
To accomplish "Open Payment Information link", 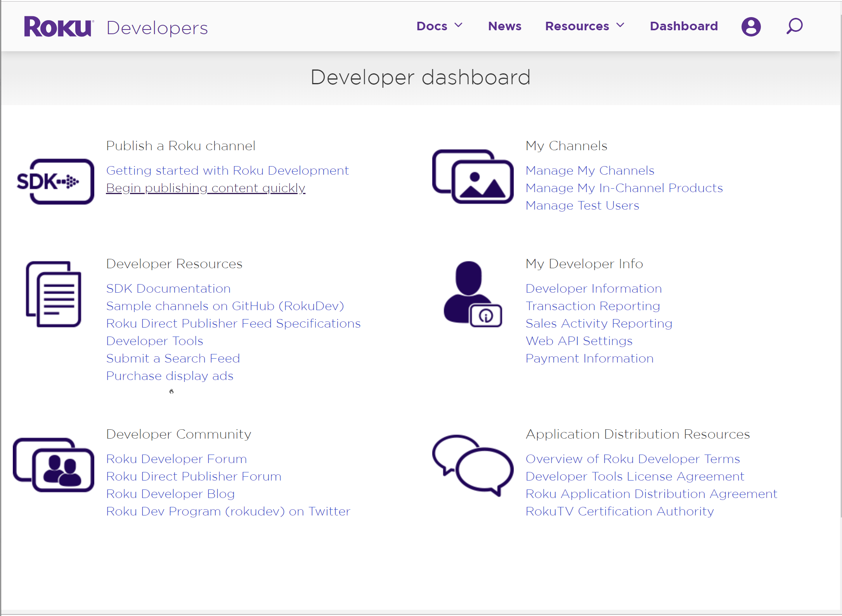I will pyautogui.click(x=589, y=358).
